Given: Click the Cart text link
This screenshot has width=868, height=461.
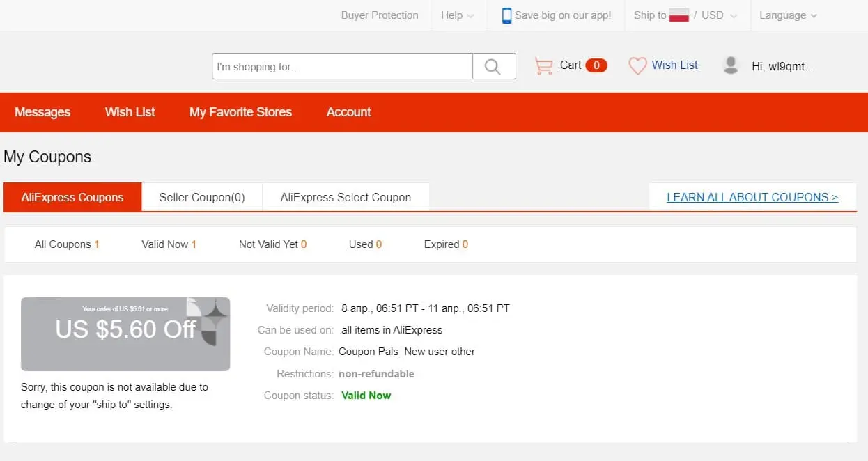Looking at the screenshot, I should (x=571, y=65).
